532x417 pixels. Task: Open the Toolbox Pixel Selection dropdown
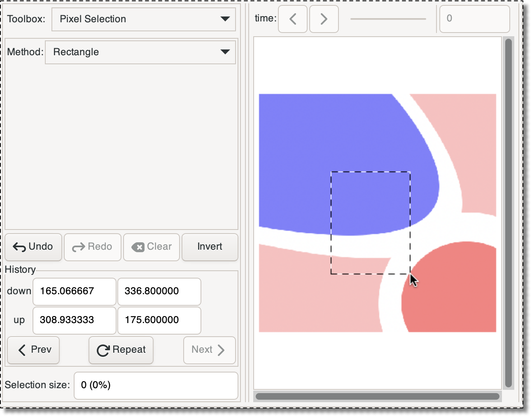(143, 19)
